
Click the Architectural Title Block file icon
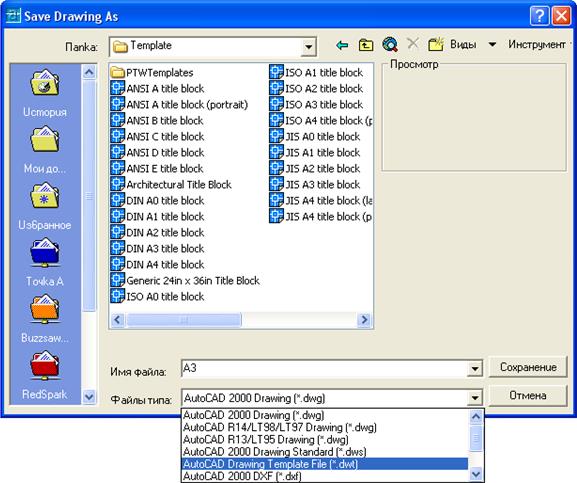117,184
